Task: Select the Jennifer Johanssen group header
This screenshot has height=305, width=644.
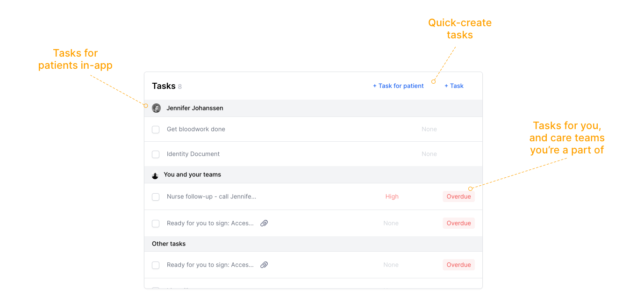Action: (195, 108)
